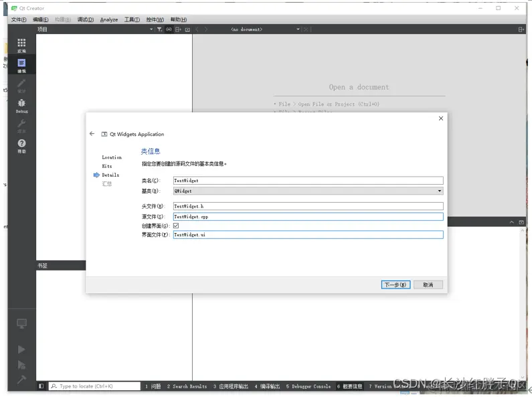
Task: Click the output pane maximize caret icon
Action: coord(512,222)
